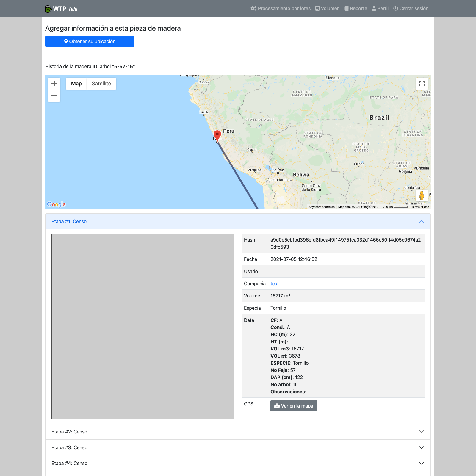Open the test company link

point(274,284)
